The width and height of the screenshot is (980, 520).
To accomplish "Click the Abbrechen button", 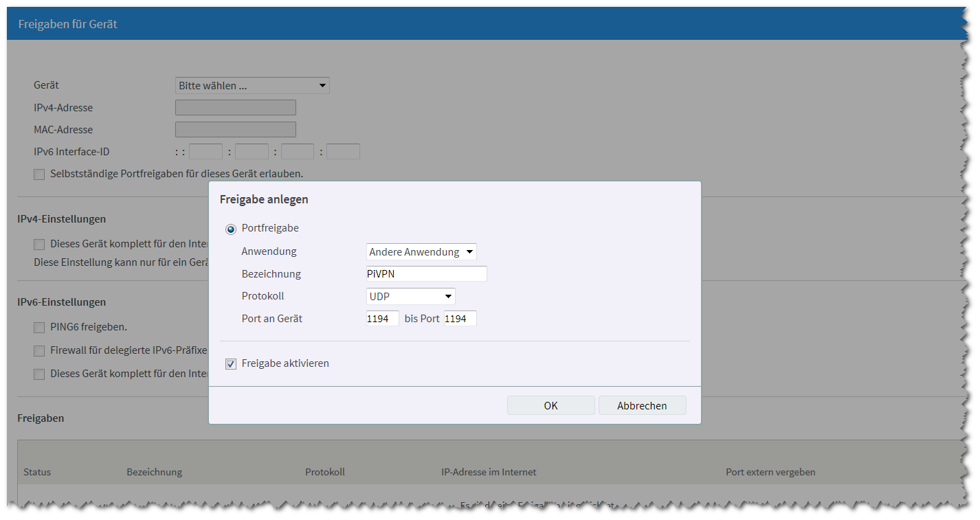I will (x=642, y=405).
